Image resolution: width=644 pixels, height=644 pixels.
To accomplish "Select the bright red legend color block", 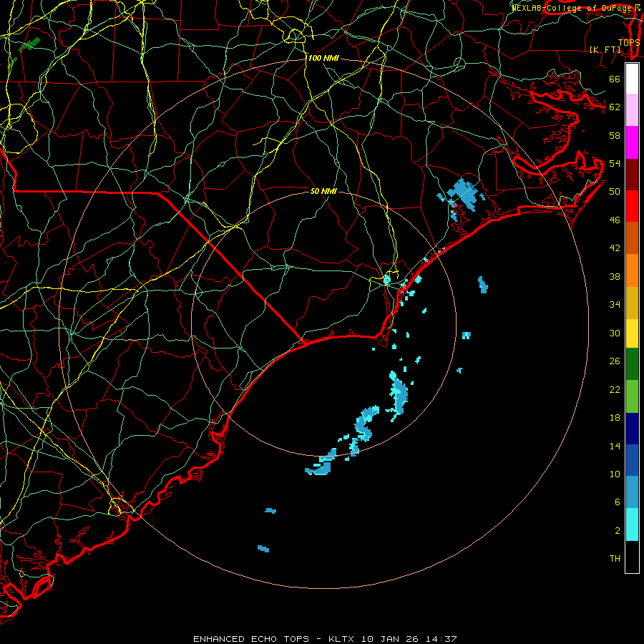I will (x=632, y=206).
